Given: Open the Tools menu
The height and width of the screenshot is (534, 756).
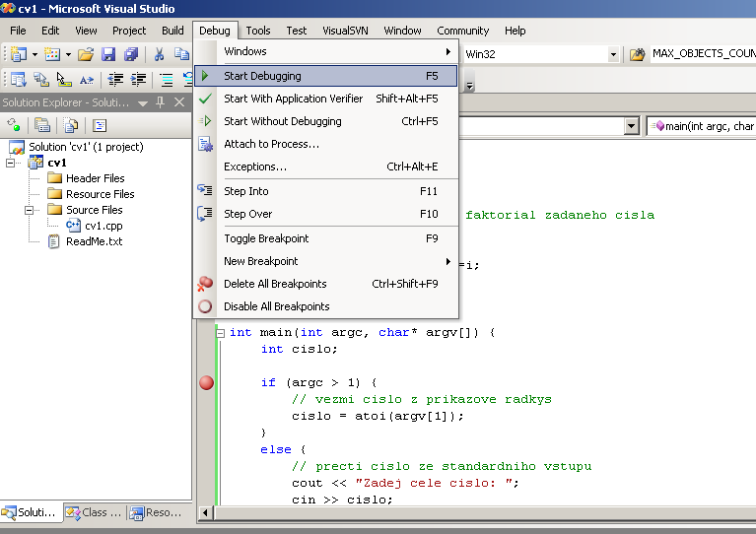Looking at the screenshot, I should 258,31.
